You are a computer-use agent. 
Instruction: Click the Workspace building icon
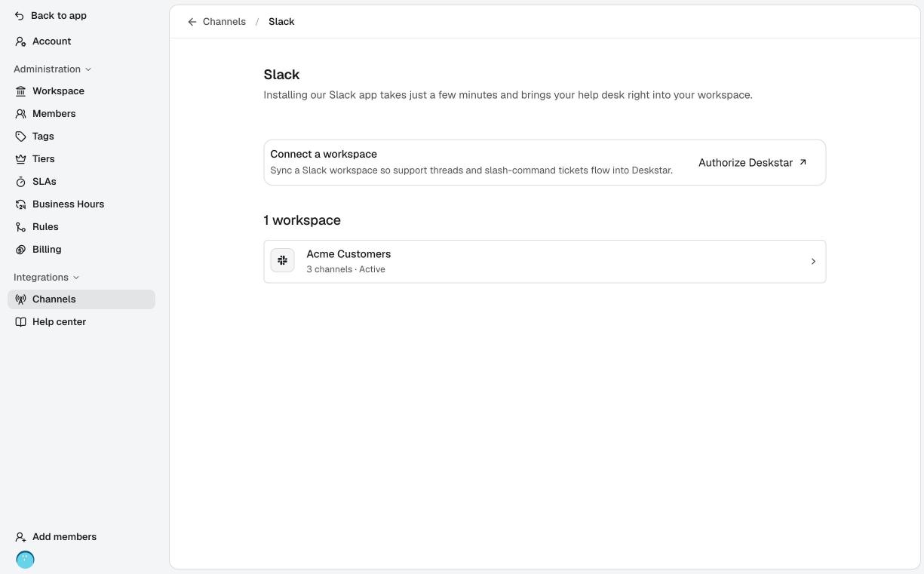pyautogui.click(x=20, y=91)
